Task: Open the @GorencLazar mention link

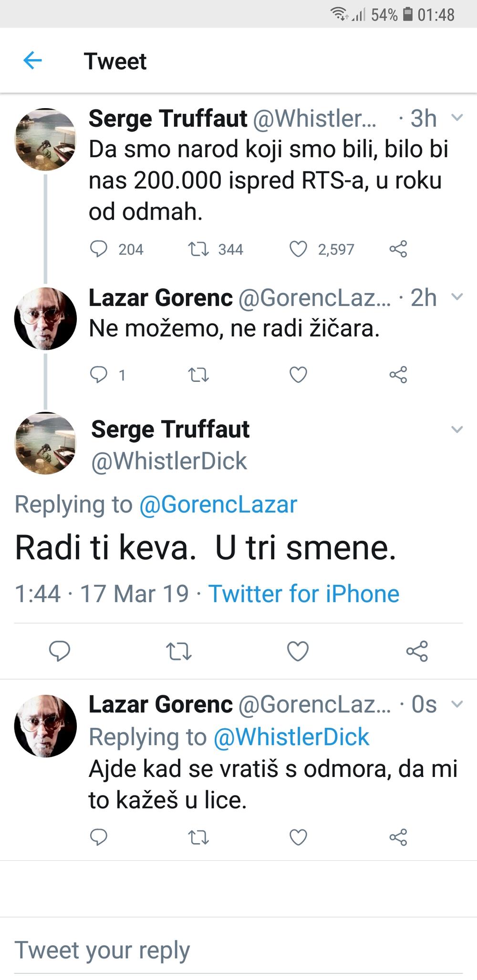Action: 218,504
